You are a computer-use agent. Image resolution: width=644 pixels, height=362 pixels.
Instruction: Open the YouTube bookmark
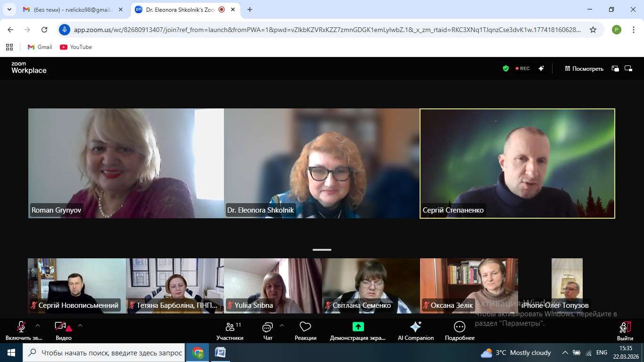coord(76,47)
